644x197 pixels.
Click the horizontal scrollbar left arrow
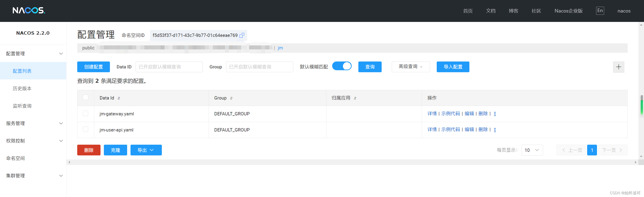(69, 162)
